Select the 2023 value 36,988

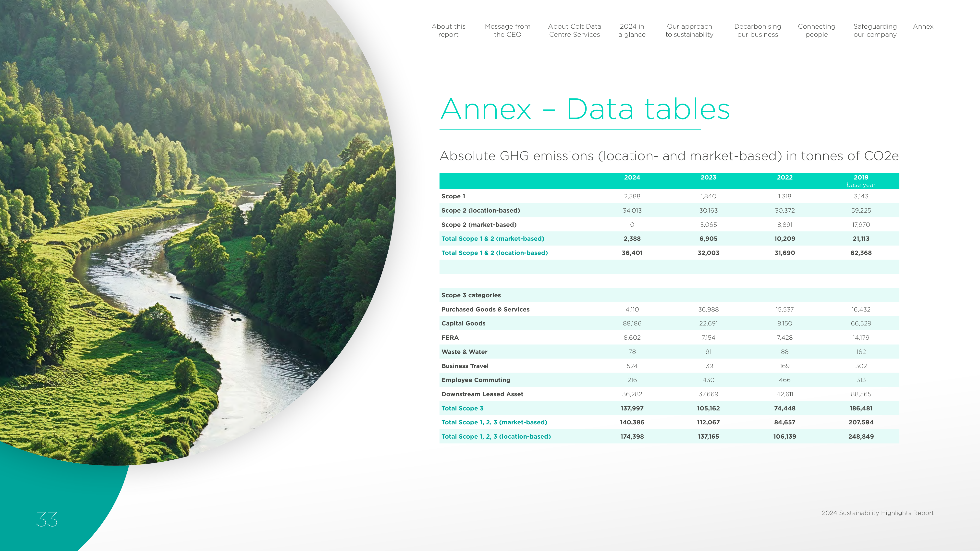coord(708,310)
